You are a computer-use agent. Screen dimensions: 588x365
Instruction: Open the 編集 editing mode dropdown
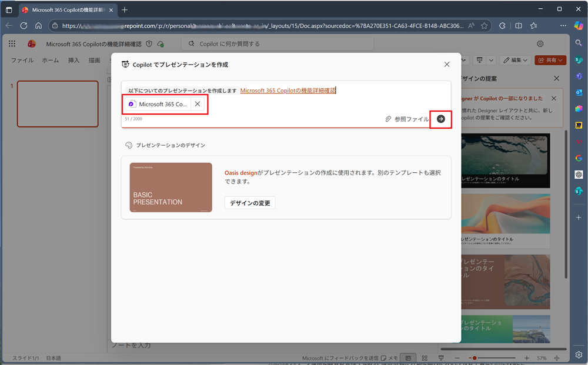pyautogui.click(x=514, y=60)
